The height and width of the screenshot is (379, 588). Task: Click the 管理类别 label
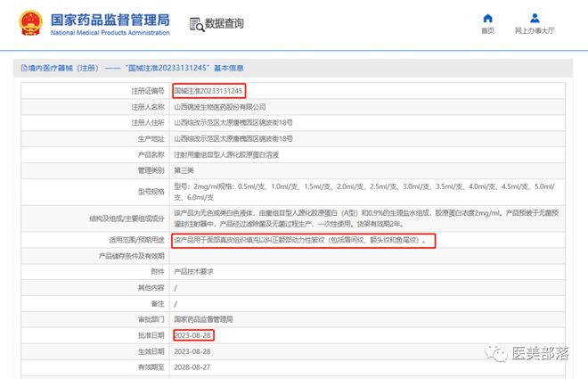tap(151, 170)
